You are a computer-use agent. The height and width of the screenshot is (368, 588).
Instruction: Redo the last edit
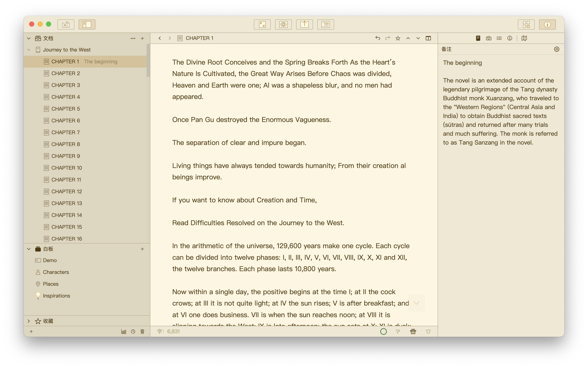(x=388, y=38)
